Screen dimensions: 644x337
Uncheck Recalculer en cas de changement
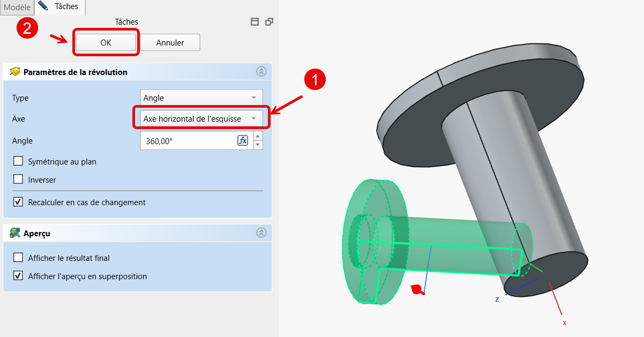coord(18,202)
